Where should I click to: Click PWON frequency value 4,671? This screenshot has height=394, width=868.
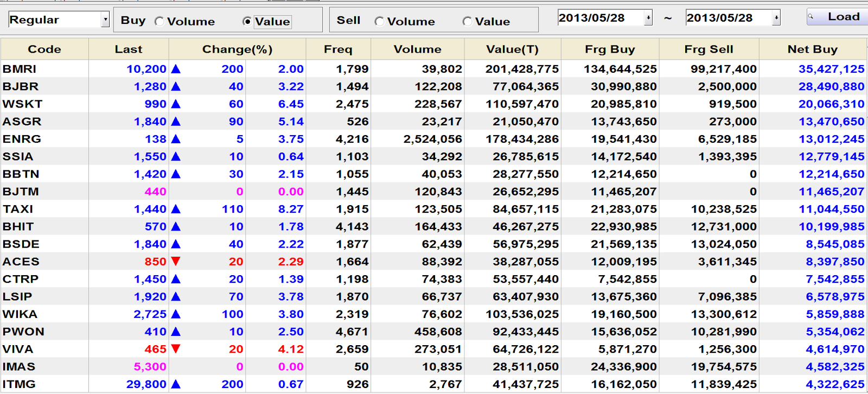[352, 332]
